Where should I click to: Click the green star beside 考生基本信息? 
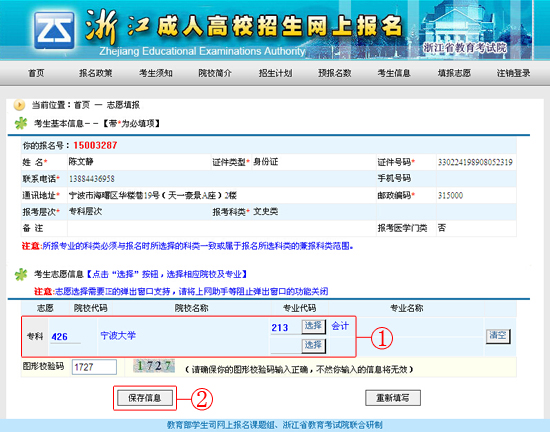coord(21,123)
